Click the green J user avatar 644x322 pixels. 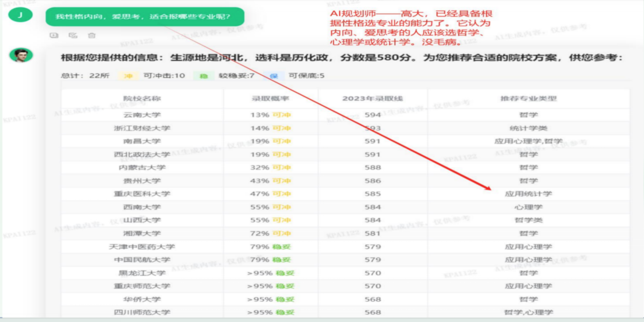coord(20,15)
